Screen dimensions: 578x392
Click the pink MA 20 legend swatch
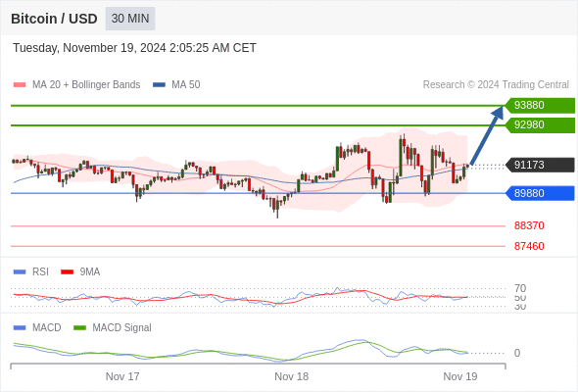(20, 85)
